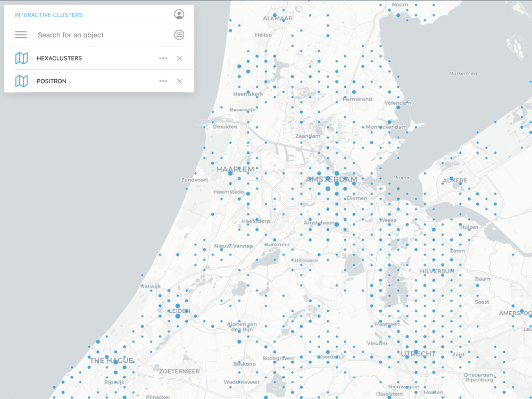Click the Huizen map label
The width and height of the screenshot is (532, 399).
pos(469,227)
